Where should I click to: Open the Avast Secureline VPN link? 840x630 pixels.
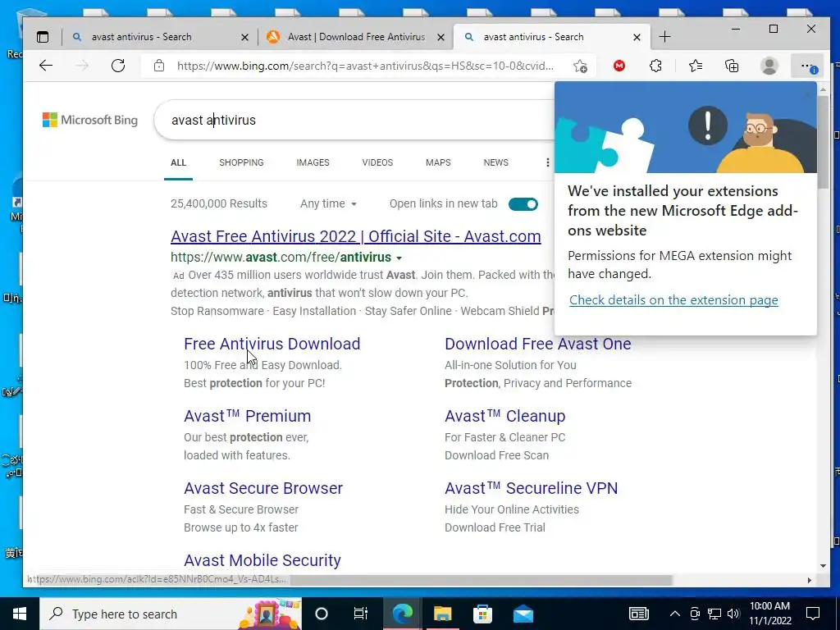tap(532, 489)
